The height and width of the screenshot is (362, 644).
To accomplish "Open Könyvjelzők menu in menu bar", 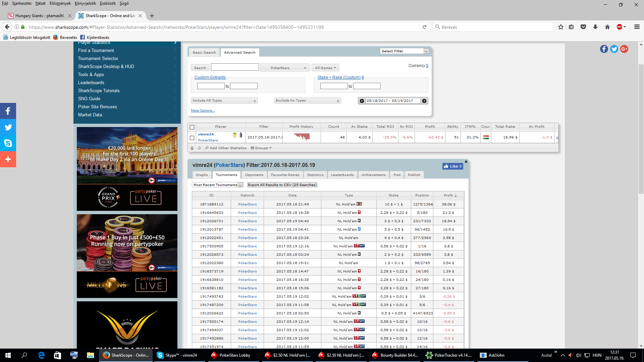I will coord(85,3).
